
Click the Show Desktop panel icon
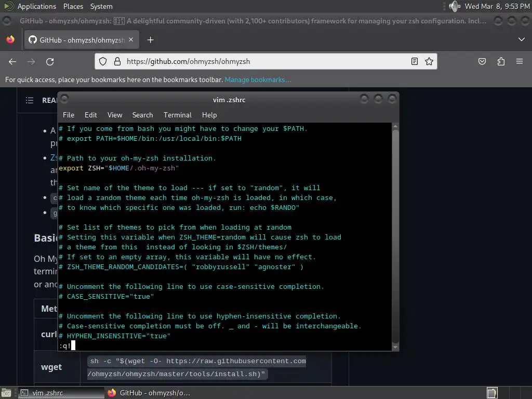[x=6, y=393]
